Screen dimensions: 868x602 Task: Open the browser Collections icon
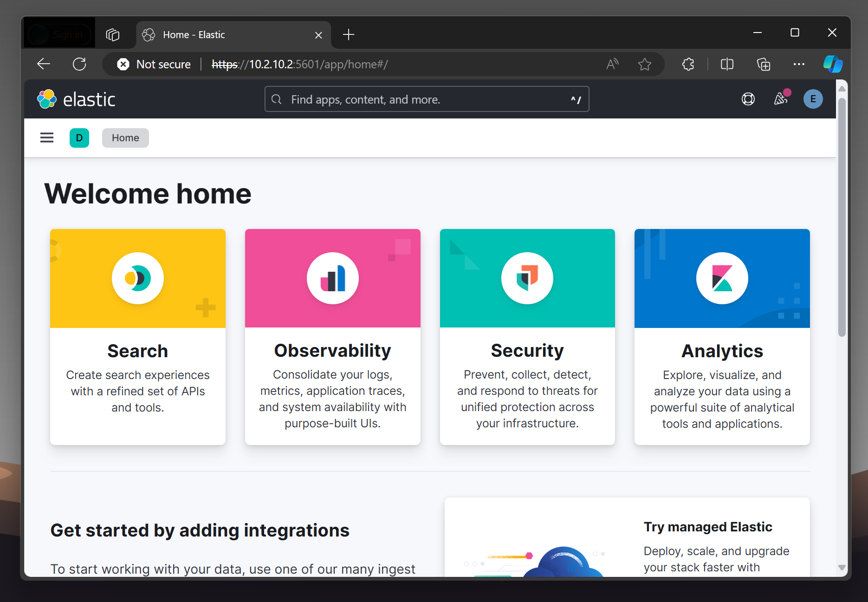(x=764, y=64)
